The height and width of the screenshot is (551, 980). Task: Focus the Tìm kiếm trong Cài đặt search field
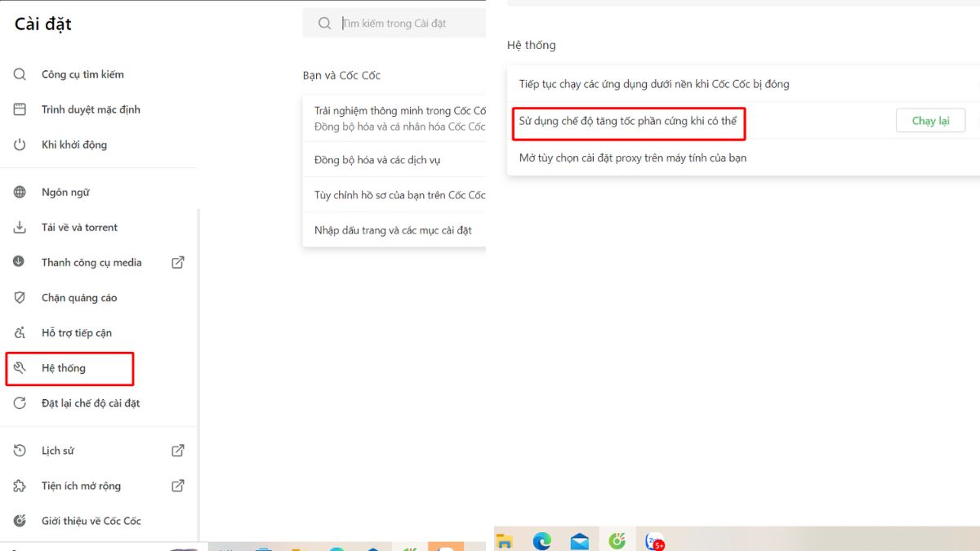click(x=394, y=24)
